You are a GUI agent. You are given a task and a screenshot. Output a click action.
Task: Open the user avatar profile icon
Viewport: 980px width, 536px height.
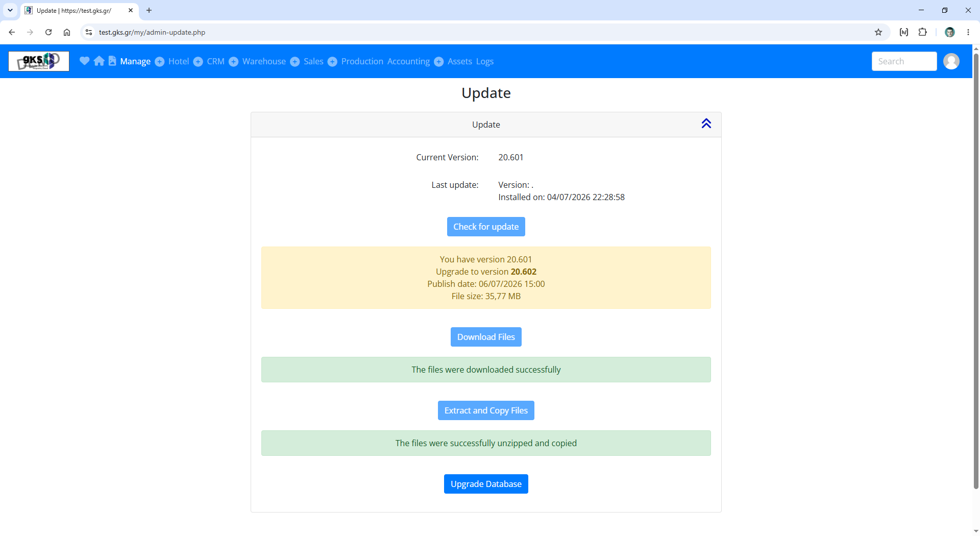pos(951,61)
